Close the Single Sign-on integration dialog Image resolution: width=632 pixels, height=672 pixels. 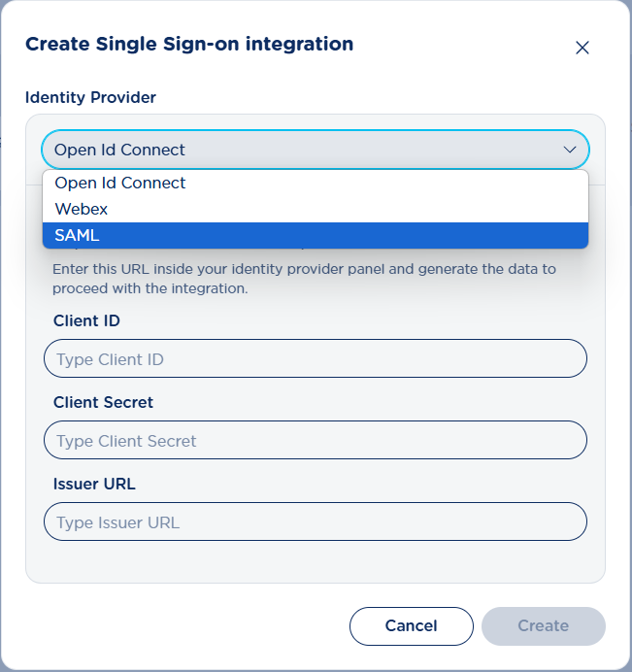click(582, 48)
